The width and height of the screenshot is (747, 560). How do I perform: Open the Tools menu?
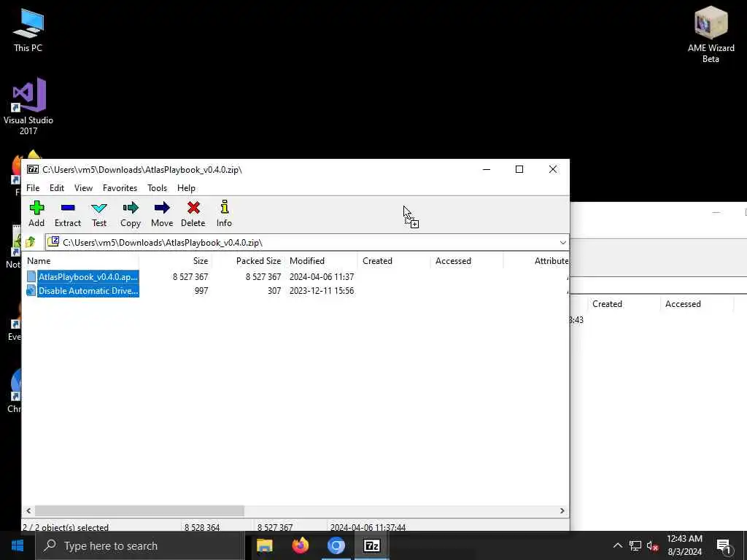click(158, 188)
